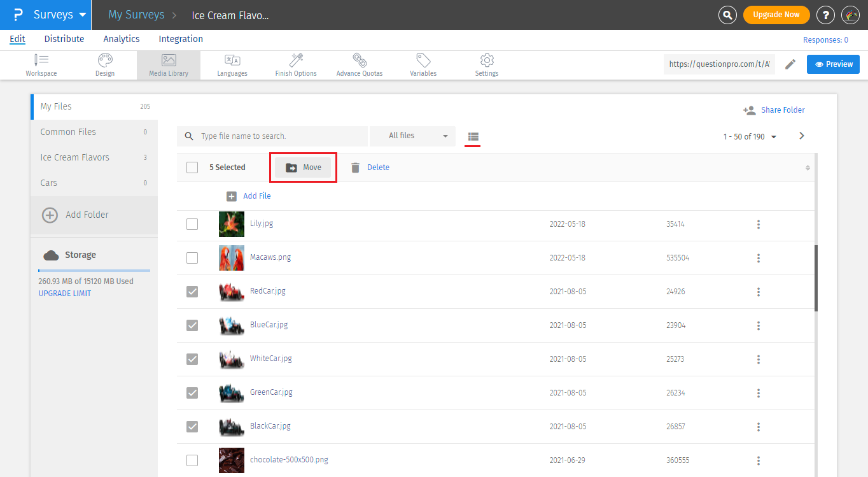Select the Cars folder
868x477 pixels.
pos(94,183)
